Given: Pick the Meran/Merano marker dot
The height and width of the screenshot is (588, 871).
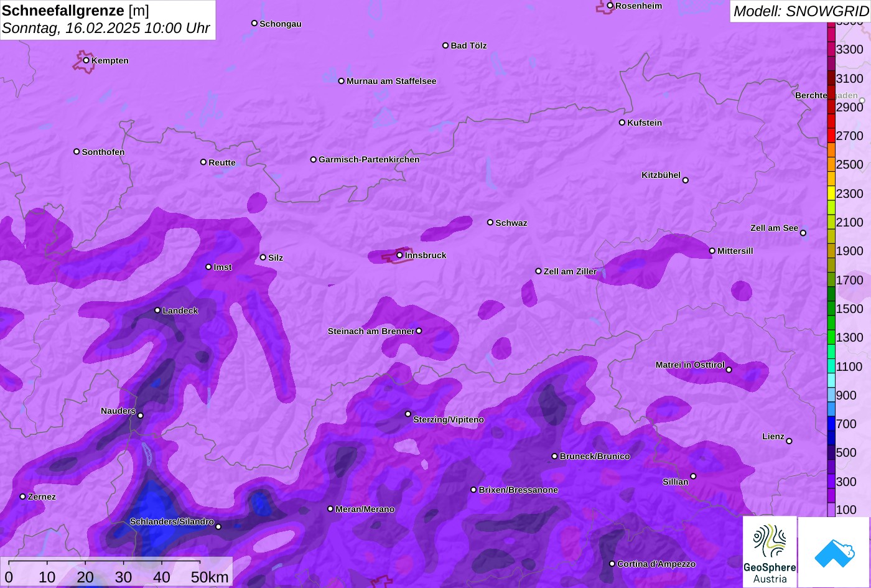Looking at the screenshot, I should pos(330,509).
